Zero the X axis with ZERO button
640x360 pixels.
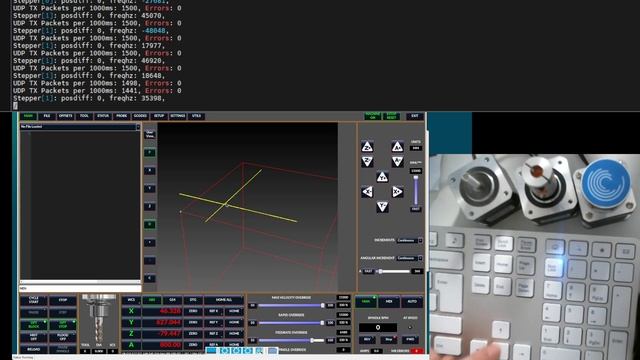coord(193,311)
